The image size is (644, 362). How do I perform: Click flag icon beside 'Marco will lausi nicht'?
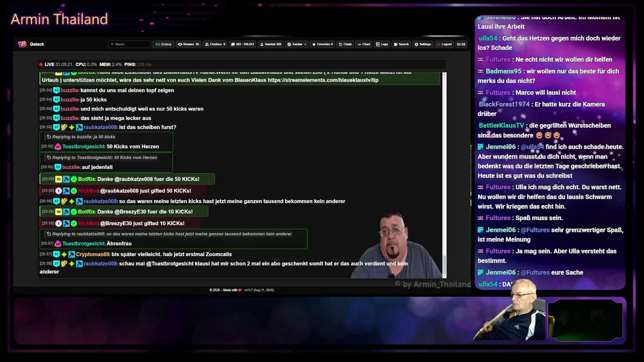pos(480,93)
